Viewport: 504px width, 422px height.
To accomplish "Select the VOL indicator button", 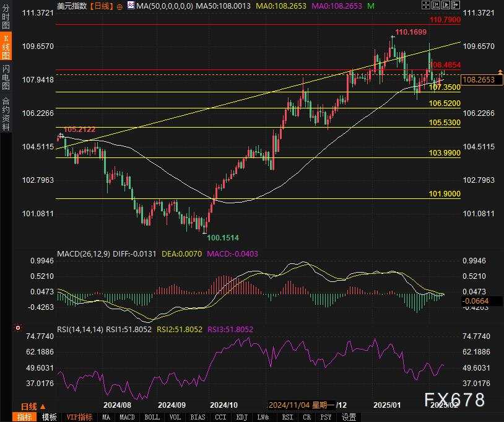I will [x=175, y=417].
